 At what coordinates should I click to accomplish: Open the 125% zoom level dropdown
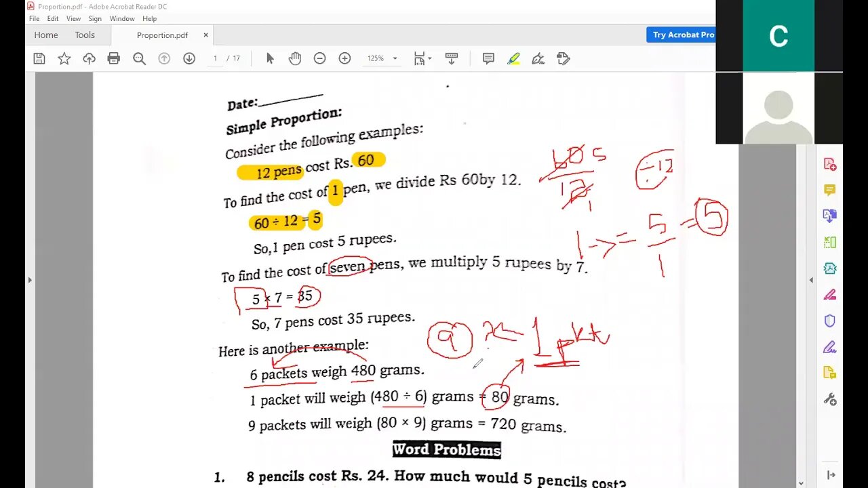pyautogui.click(x=382, y=59)
